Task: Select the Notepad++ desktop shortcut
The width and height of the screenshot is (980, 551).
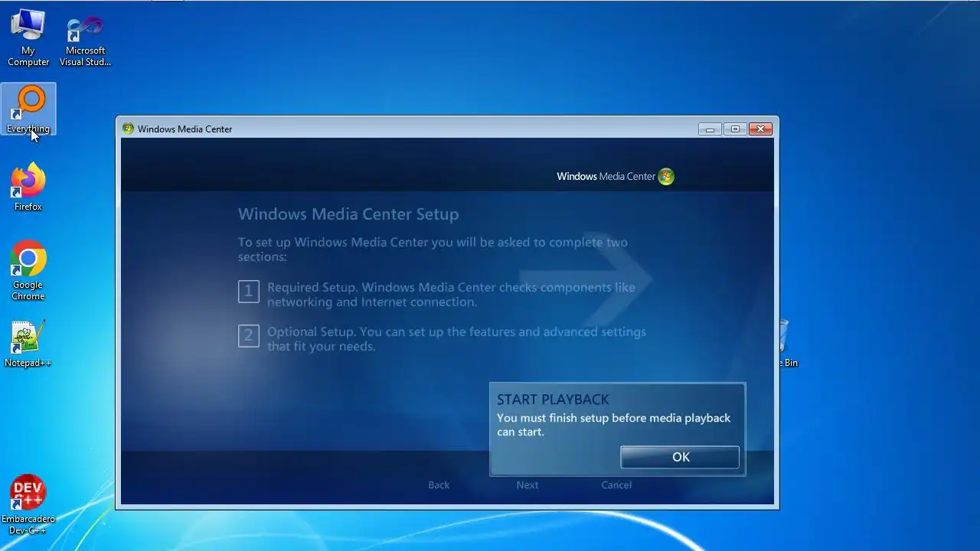Action: [28, 344]
